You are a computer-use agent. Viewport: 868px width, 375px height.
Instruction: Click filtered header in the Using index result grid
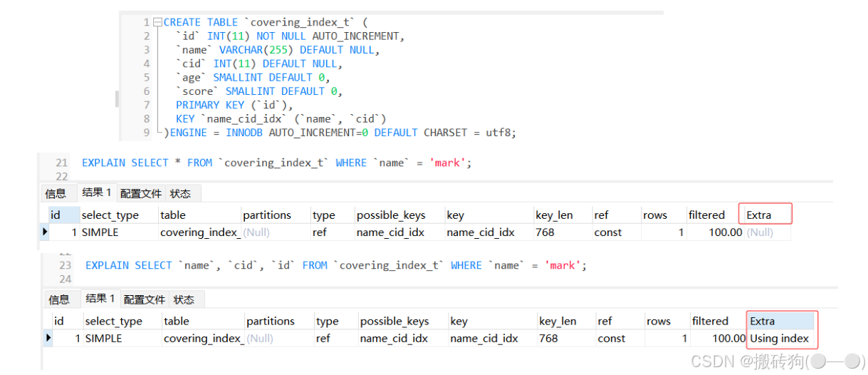(x=718, y=321)
